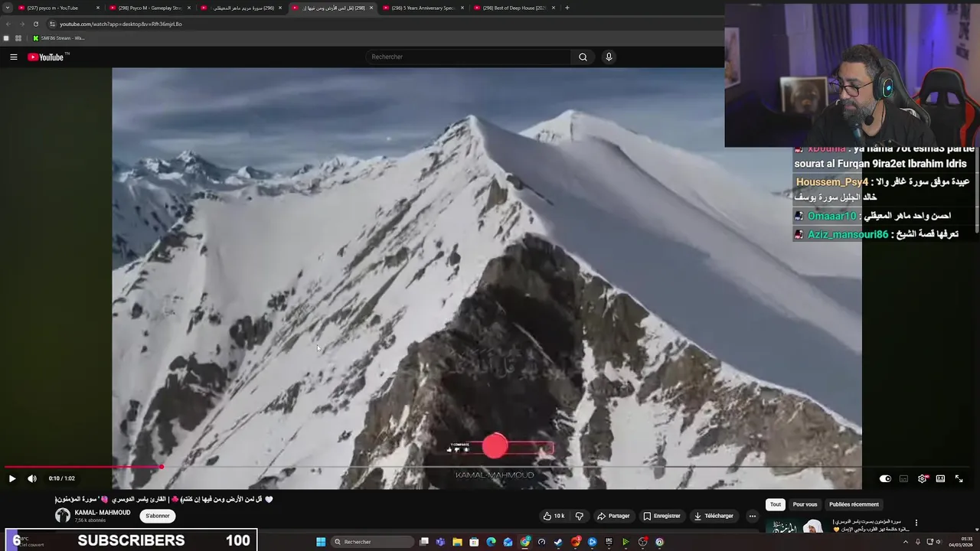Image resolution: width=980 pixels, height=551 pixels.
Task: Subscribe with the S'abonner button
Action: point(158,516)
